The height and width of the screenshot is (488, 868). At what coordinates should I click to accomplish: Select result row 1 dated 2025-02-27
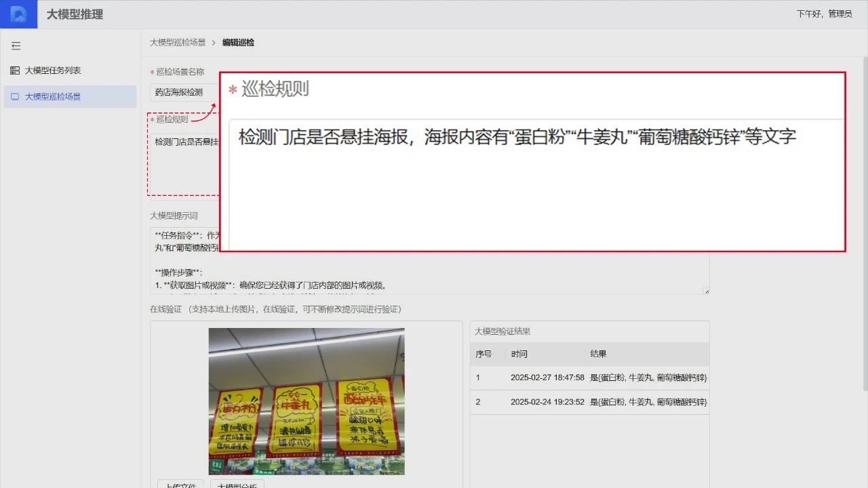click(589, 378)
